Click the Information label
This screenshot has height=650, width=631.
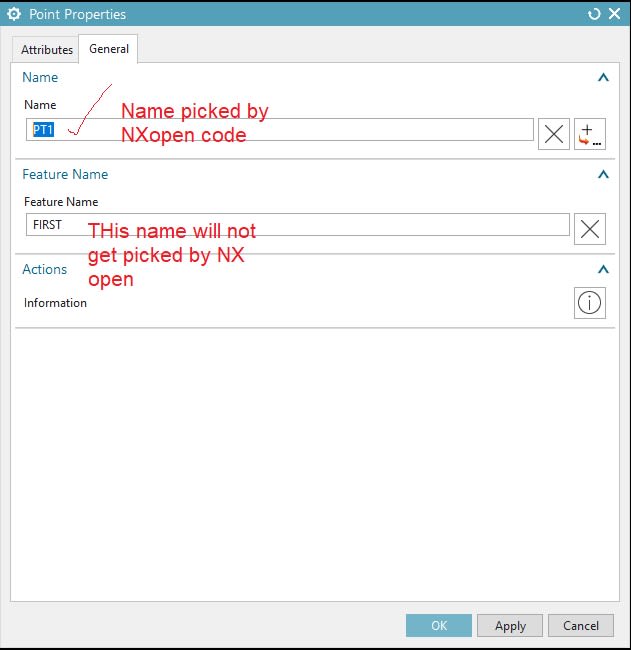coord(55,303)
